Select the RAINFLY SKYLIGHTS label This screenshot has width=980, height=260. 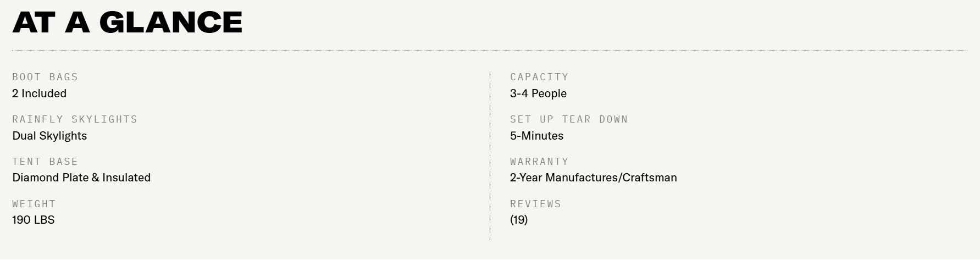pos(75,119)
